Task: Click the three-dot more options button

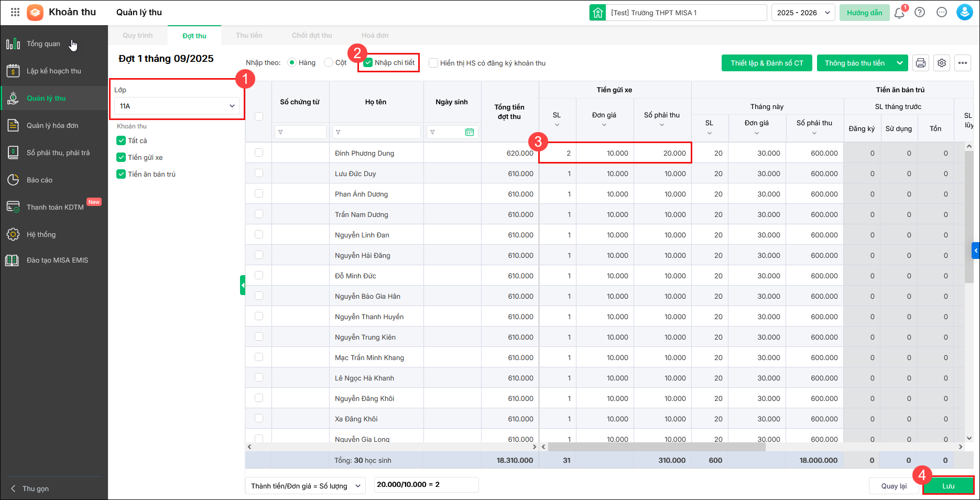Action: (x=963, y=63)
